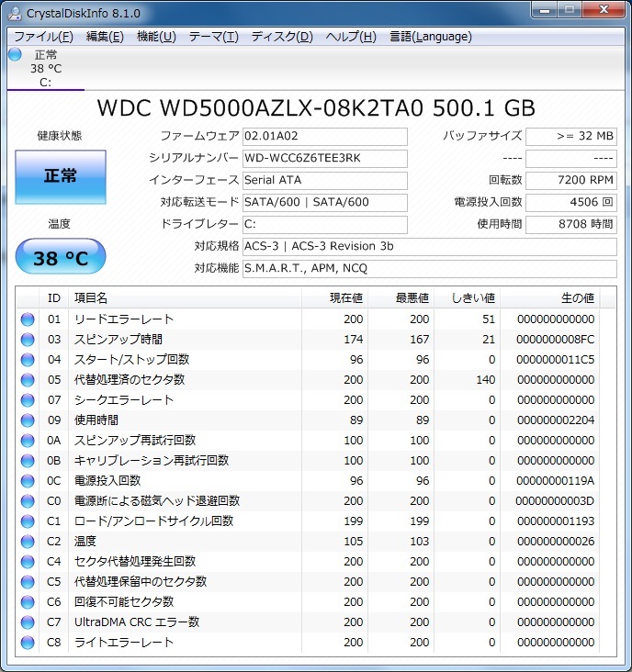The width and height of the screenshot is (632, 672).
Task: Click the blue status orb above C: drive
Action: coord(15,54)
